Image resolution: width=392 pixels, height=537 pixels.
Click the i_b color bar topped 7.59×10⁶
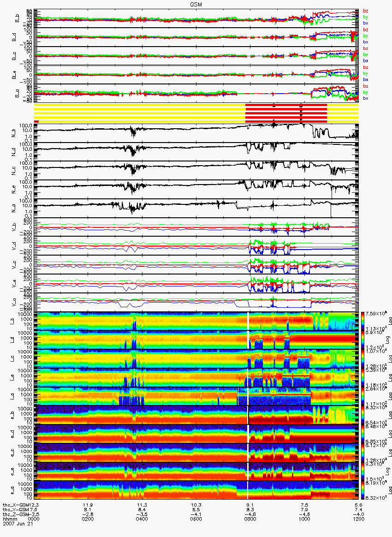[363, 321]
